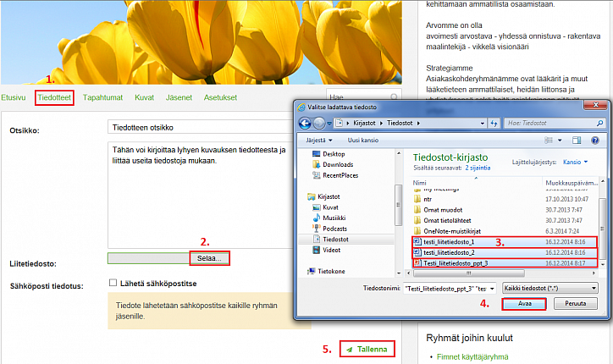Click the website Hae search box
Viewport: 613px width, 364px height.
363,97
